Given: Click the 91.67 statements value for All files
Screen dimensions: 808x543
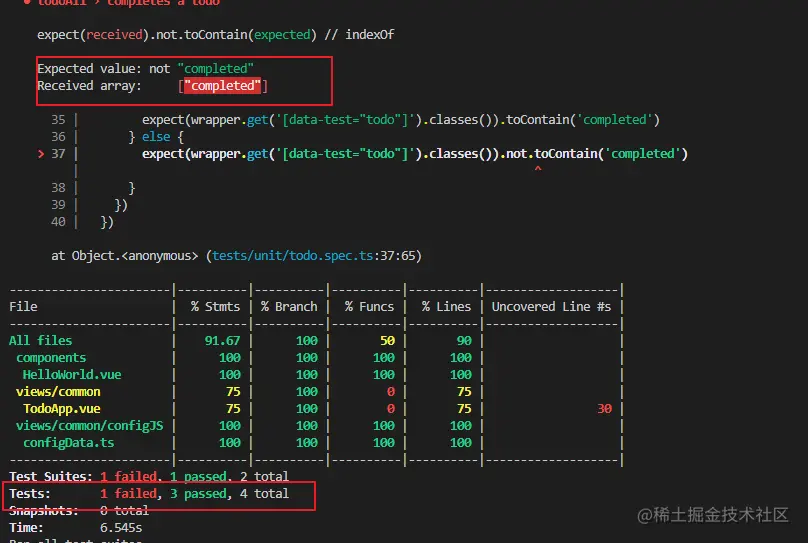Looking at the screenshot, I should coord(222,341).
